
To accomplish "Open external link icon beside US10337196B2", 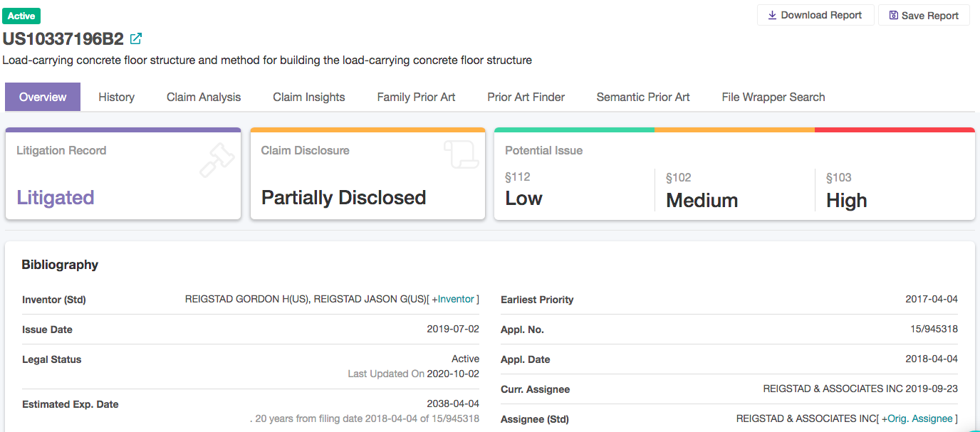I will coord(136,38).
